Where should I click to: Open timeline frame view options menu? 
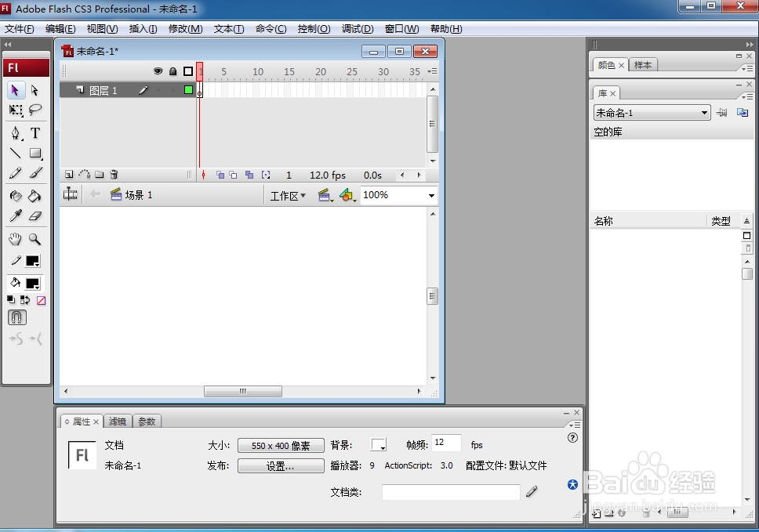tap(432, 71)
